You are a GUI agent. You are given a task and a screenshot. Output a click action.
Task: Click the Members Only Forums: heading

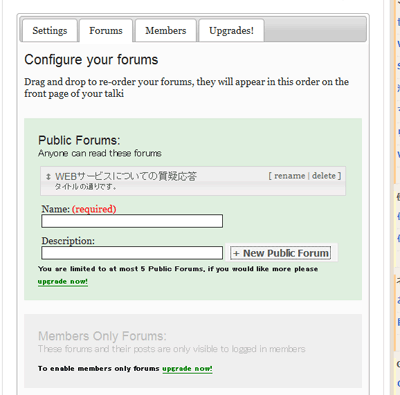click(x=102, y=336)
